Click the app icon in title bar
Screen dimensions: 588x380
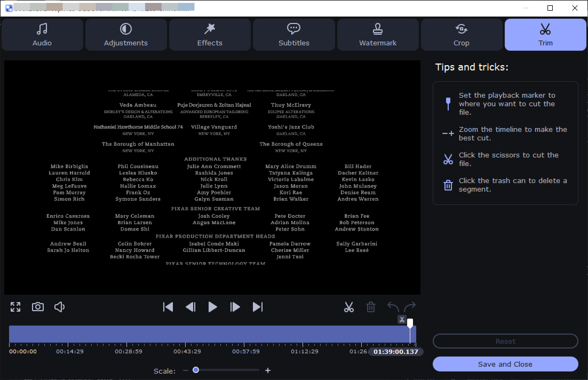tap(9, 8)
